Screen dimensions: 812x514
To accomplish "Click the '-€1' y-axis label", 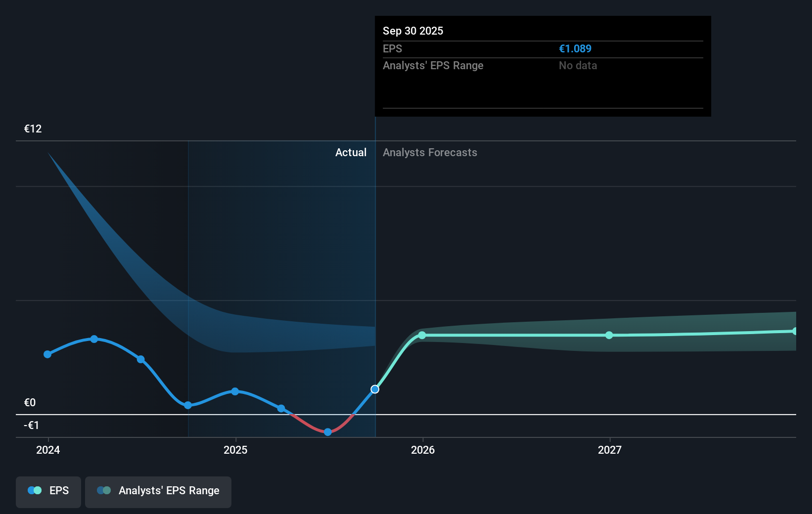I will coord(32,425).
